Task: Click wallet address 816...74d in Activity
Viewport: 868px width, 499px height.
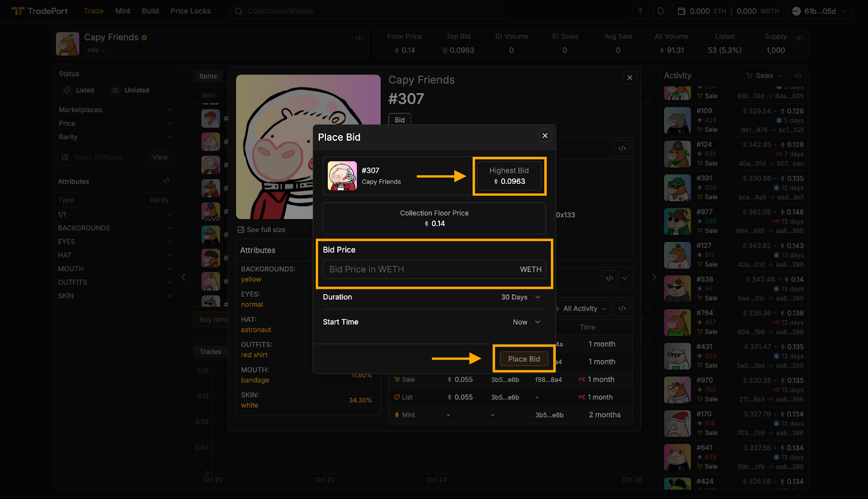Action: 751,96
